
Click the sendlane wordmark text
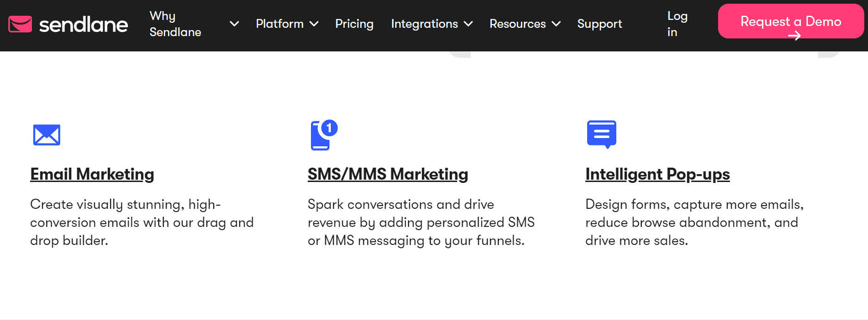point(83,25)
